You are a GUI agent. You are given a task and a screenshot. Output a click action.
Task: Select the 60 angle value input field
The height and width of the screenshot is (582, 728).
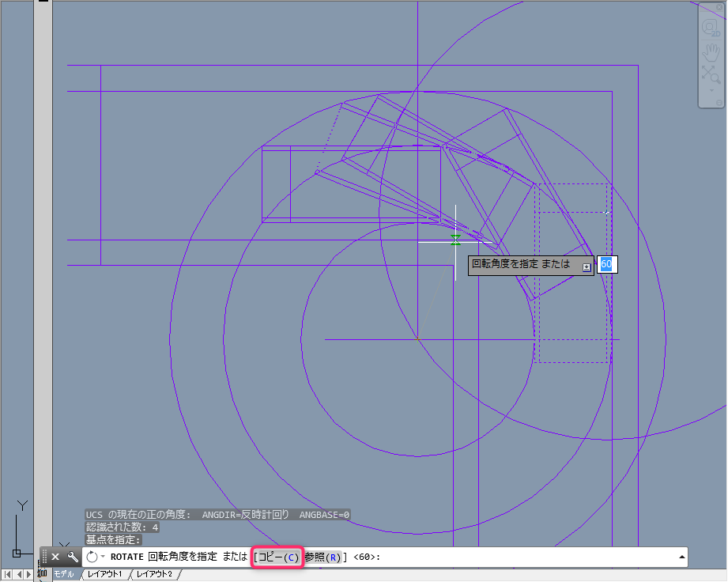(607, 265)
